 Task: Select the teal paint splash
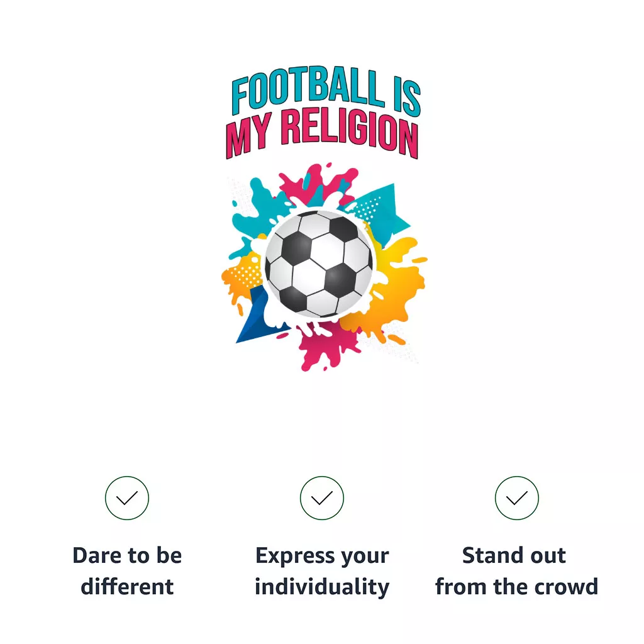click(x=255, y=216)
